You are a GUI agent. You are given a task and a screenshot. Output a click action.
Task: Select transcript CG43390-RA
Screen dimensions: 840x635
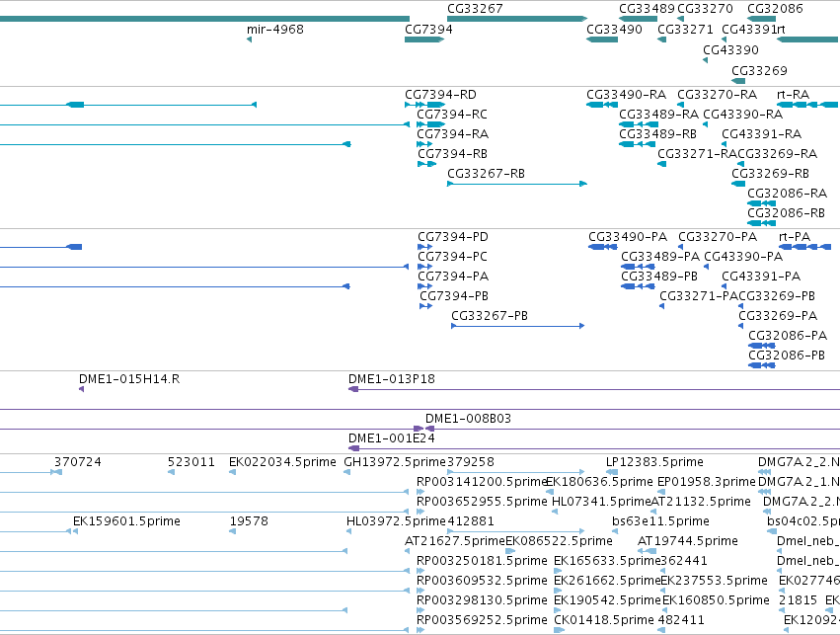point(742,115)
